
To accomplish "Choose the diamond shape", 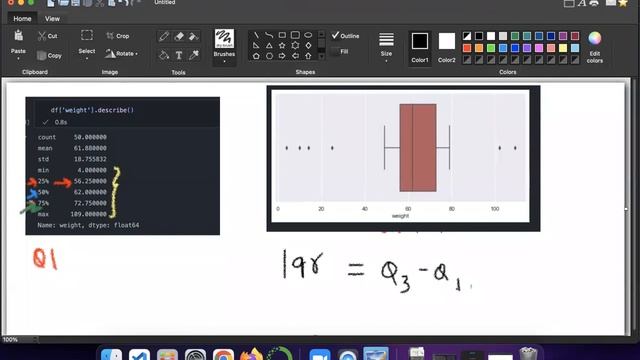I will tap(308, 45).
